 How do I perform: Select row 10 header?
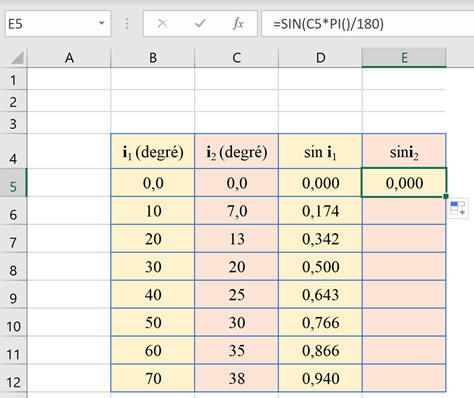click(13, 322)
